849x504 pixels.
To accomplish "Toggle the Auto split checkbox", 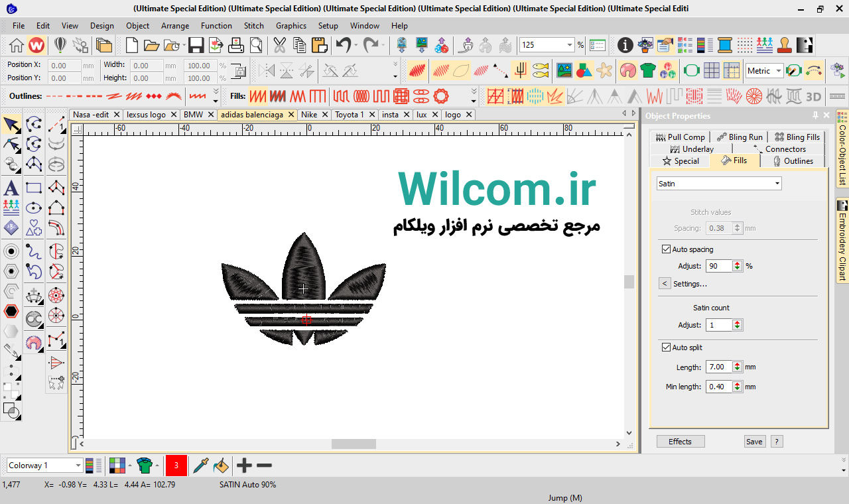I will tap(667, 347).
